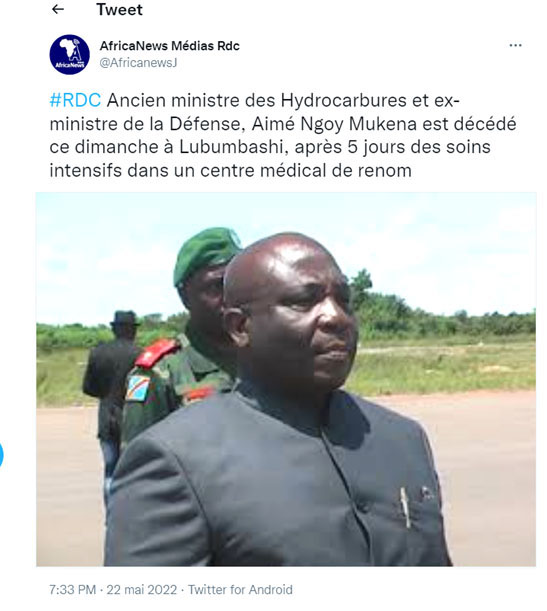Click the pen in the suit jacket pocket
Image resolution: width=547 pixels, height=611 pixels.
(405, 507)
